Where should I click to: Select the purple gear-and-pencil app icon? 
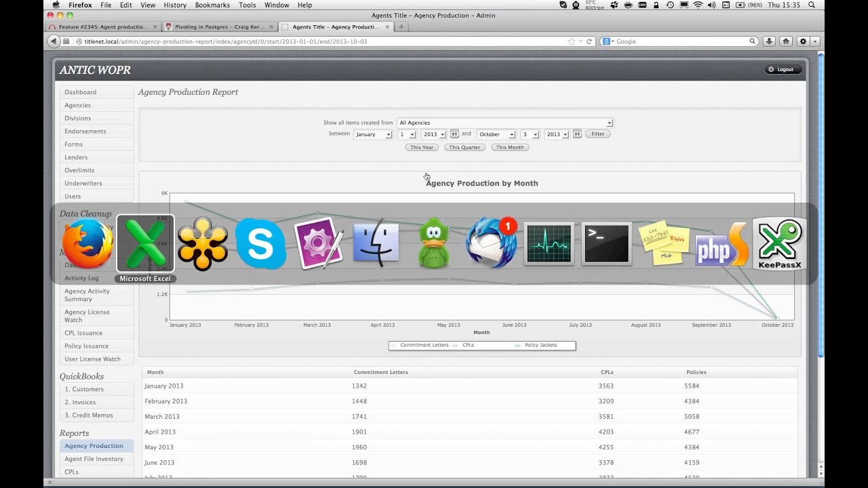click(319, 244)
